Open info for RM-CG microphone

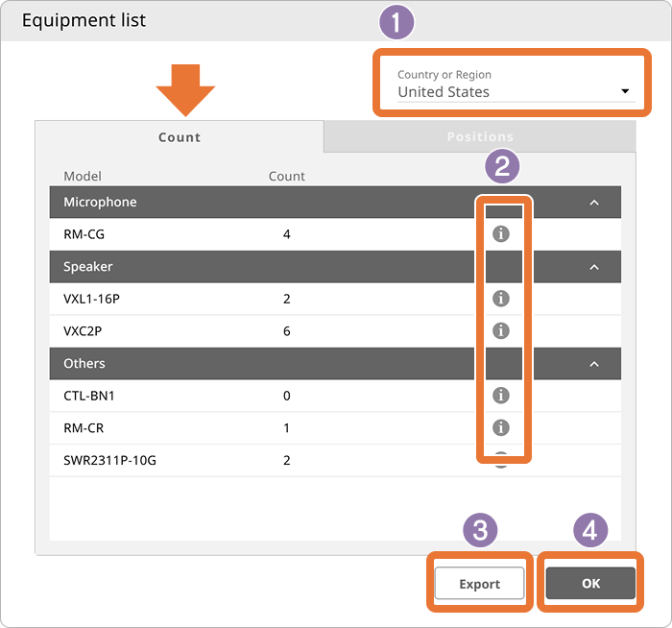(500, 234)
